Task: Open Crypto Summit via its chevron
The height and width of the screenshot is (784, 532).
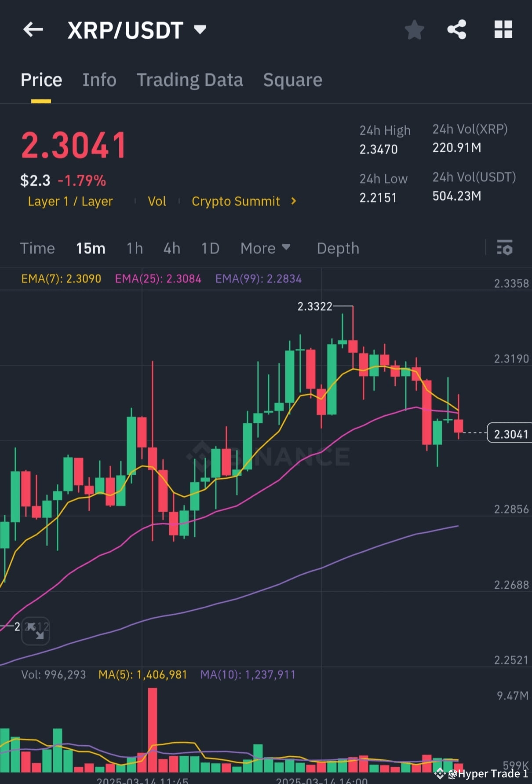Action: (x=293, y=201)
